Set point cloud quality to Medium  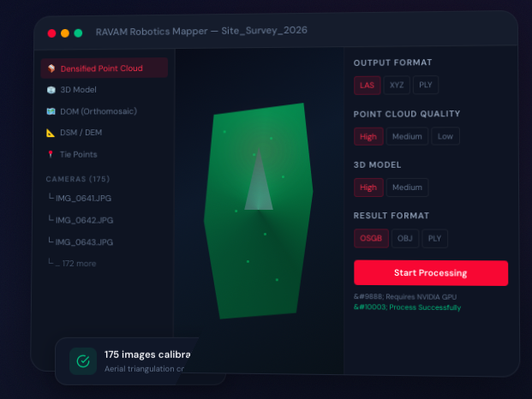click(407, 136)
